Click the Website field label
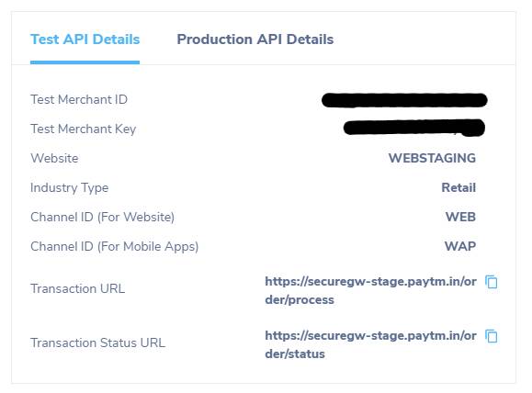532x393 pixels. pos(54,158)
